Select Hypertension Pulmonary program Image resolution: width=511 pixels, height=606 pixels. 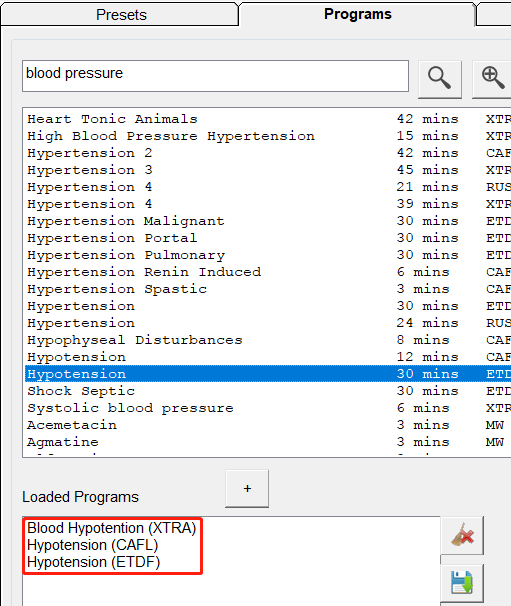(268, 255)
